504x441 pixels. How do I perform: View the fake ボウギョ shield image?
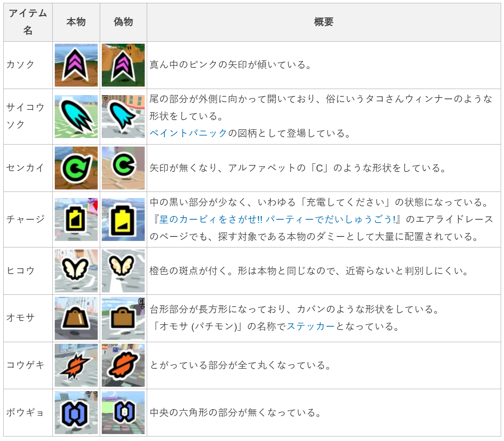pos(123,412)
